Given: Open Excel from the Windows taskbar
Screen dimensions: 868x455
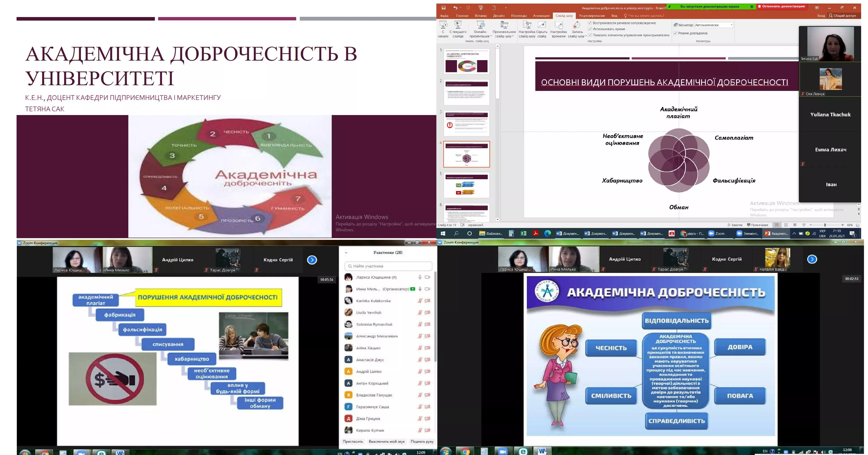Looking at the screenshot, I should click(x=523, y=233).
